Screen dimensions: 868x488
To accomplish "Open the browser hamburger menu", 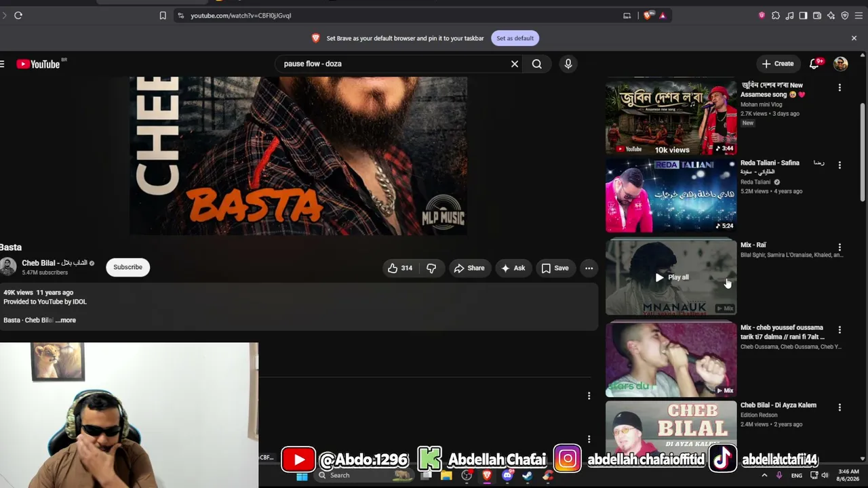I will click(859, 16).
